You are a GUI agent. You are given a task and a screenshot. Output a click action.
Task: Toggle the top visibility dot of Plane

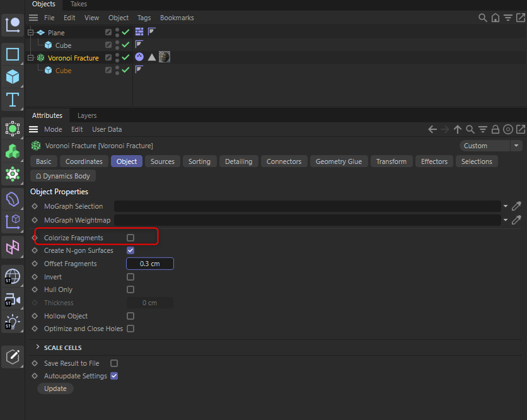click(x=117, y=28)
